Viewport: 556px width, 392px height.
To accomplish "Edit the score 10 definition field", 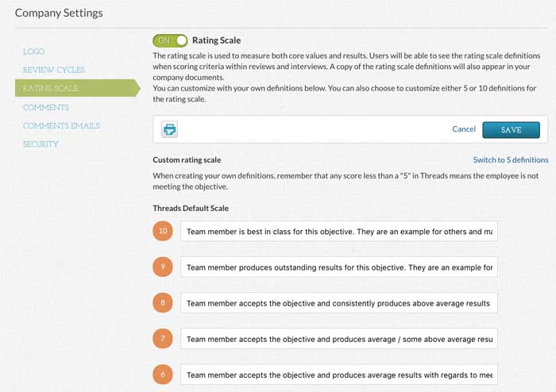I will coord(339,231).
